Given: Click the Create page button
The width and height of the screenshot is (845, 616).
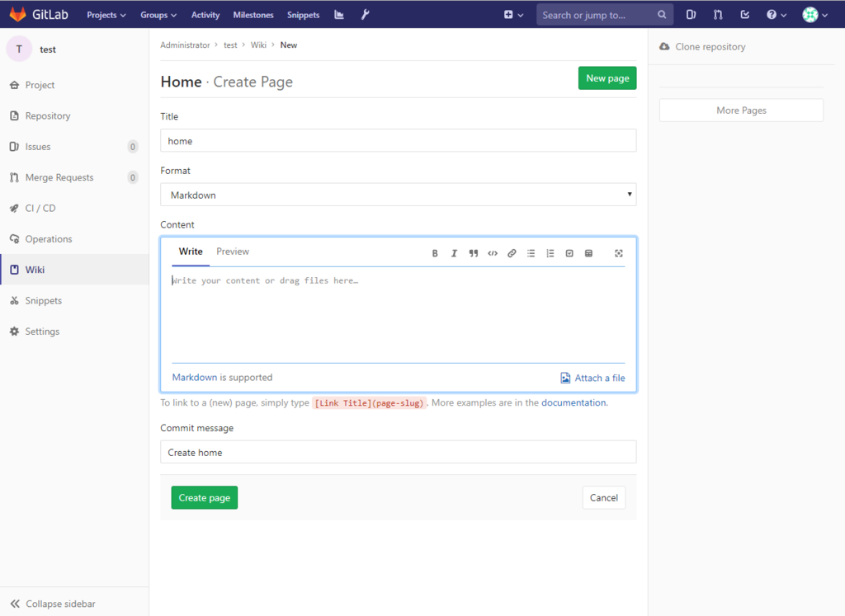Looking at the screenshot, I should click(205, 497).
